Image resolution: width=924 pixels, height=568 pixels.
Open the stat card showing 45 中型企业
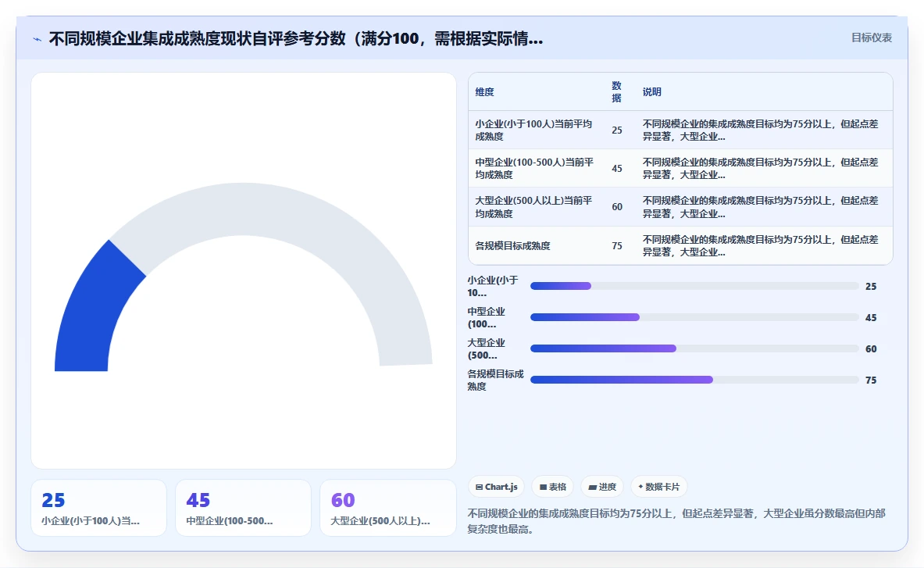pos(244,508)
